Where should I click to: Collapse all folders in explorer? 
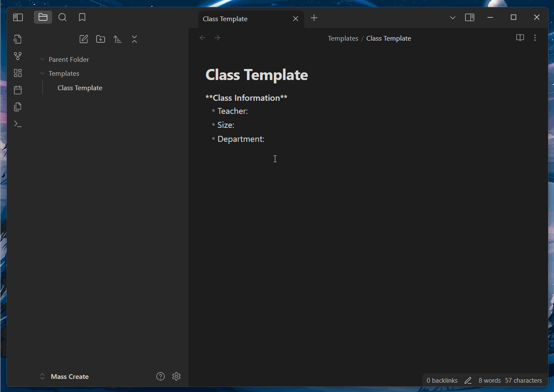coord(135,39)
